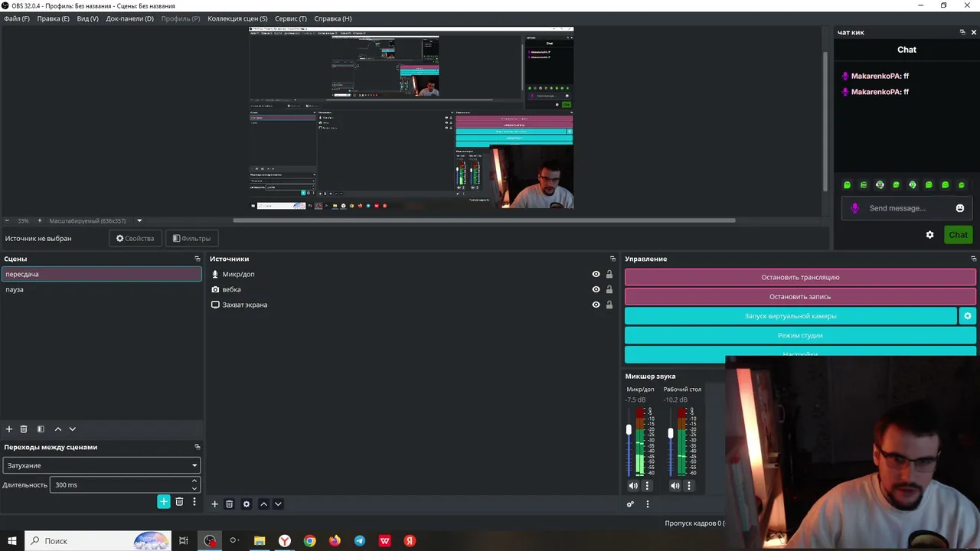980x551 pixels.
Task: Open emoji picker in chat input
Action: [960, 208]
